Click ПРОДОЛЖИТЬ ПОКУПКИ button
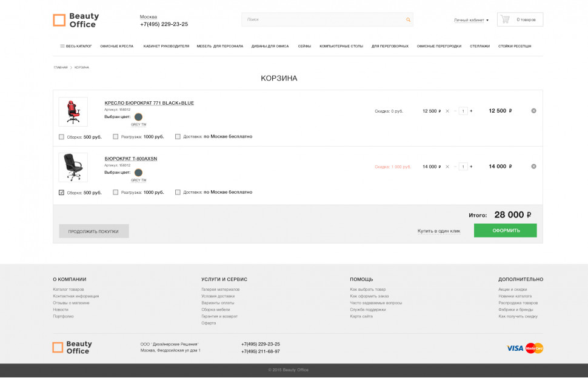 point(94,231)
